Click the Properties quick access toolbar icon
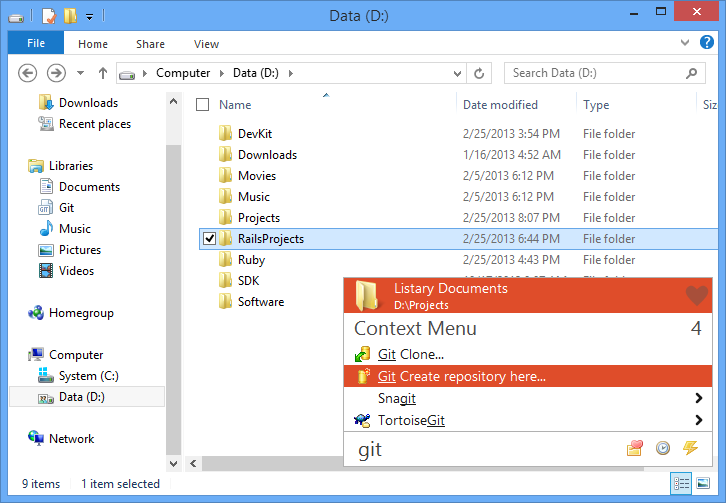Screen dimensions: 726x503 coord(49,16)
